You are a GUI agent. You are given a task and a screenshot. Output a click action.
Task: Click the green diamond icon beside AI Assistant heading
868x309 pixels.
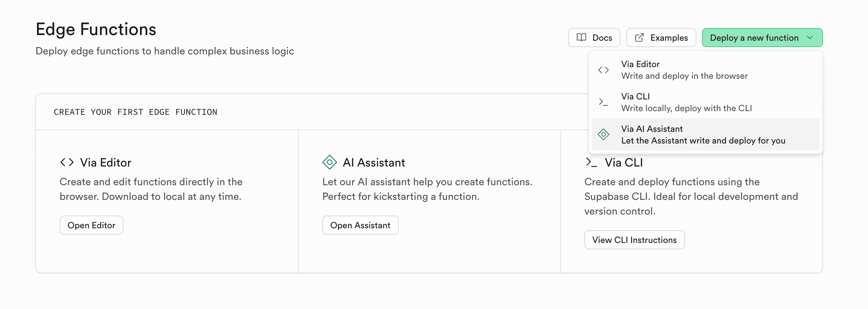coord(329,162)
